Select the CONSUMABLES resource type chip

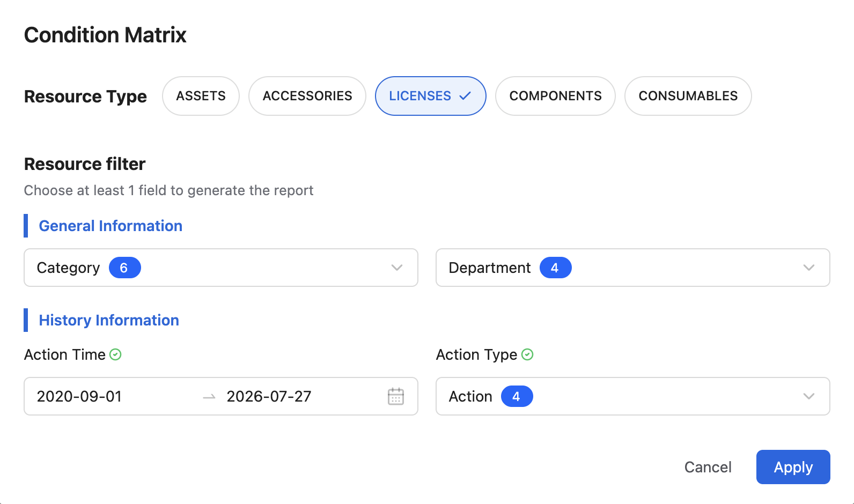pyautogui.click(x=688, y=96)
